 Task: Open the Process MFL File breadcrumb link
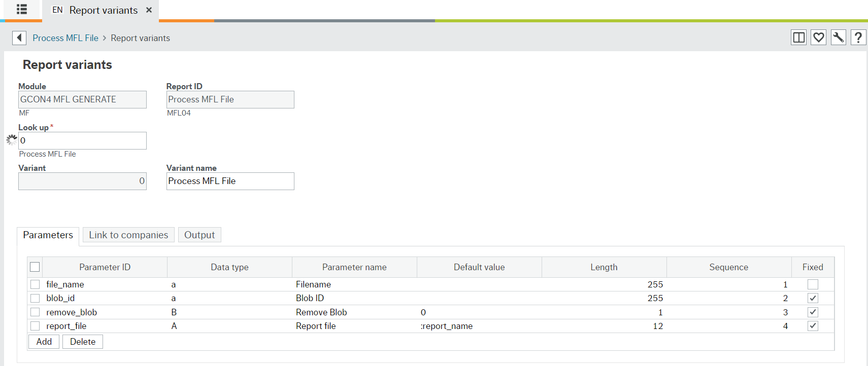pos(65,38)
